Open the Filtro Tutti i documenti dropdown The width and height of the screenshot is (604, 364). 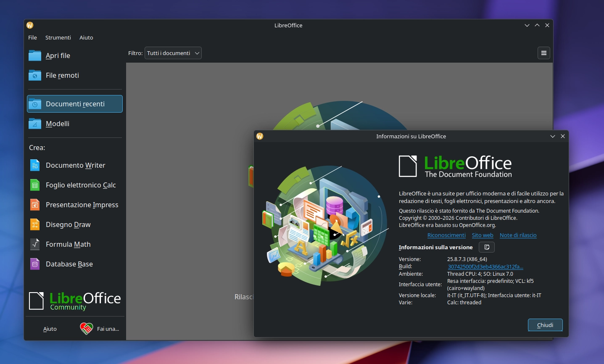pyautogui.click(x=173, y=53)
